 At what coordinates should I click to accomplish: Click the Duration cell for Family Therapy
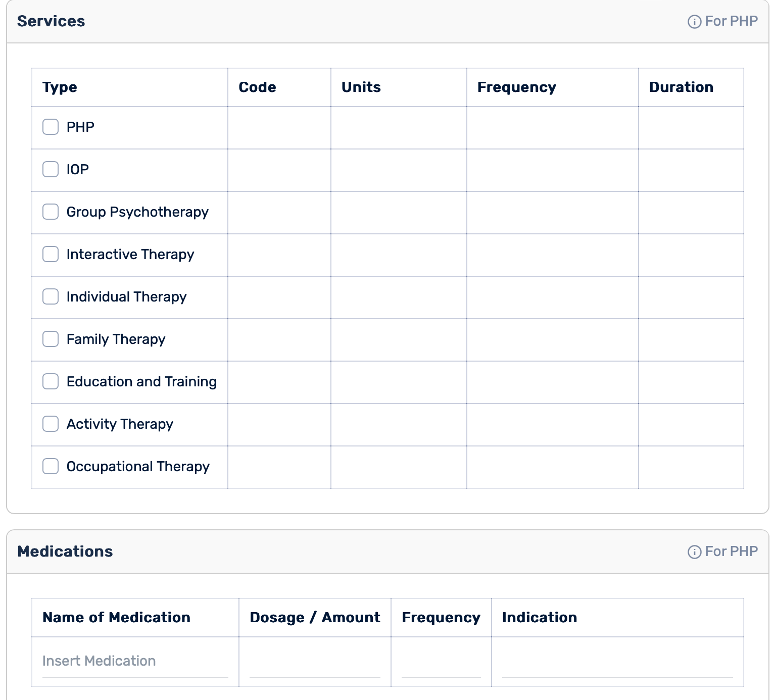[x=691, y=340]
